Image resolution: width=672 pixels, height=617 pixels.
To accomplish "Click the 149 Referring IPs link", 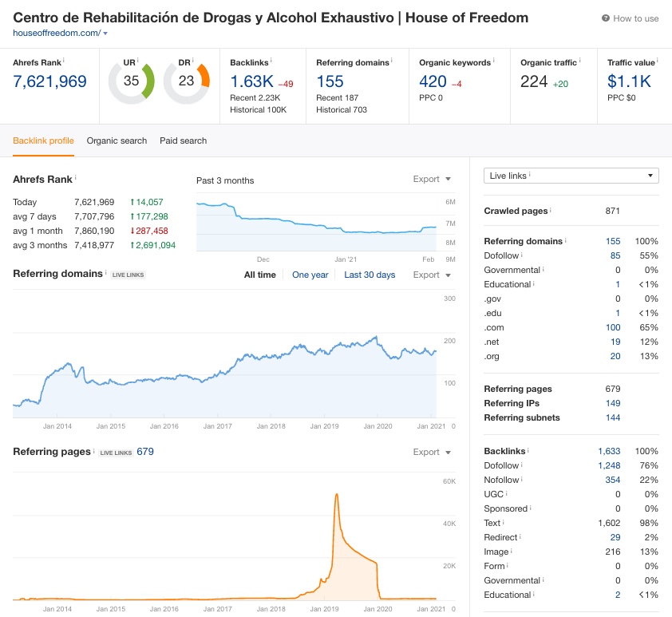I will pyautogui.click(x=613, y=403).
